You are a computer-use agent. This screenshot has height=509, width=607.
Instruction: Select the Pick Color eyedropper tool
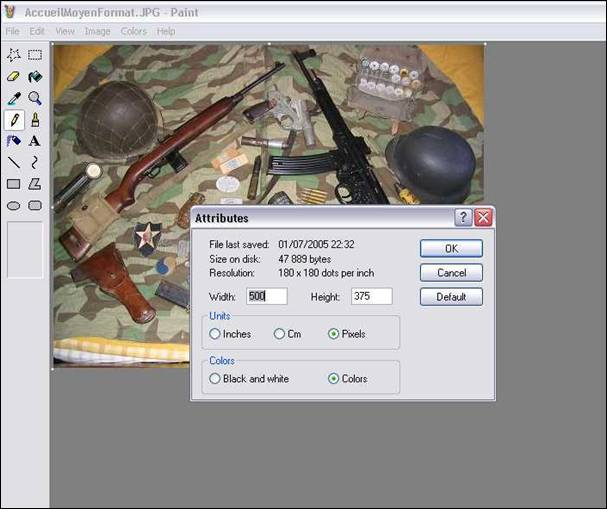pyautogui.click(x=14, y=98)
